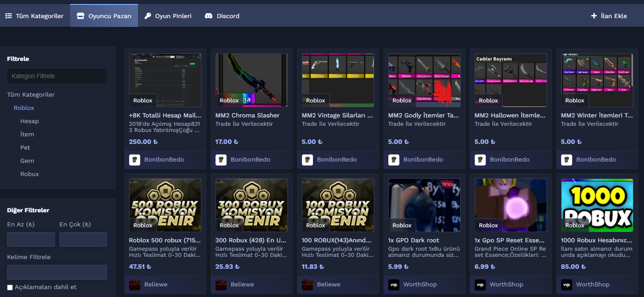Open 100 ROBUX Komisyon Ödenir thumbnail
The height and width of the screenshot is (297, 644).
tap(338, 205)
